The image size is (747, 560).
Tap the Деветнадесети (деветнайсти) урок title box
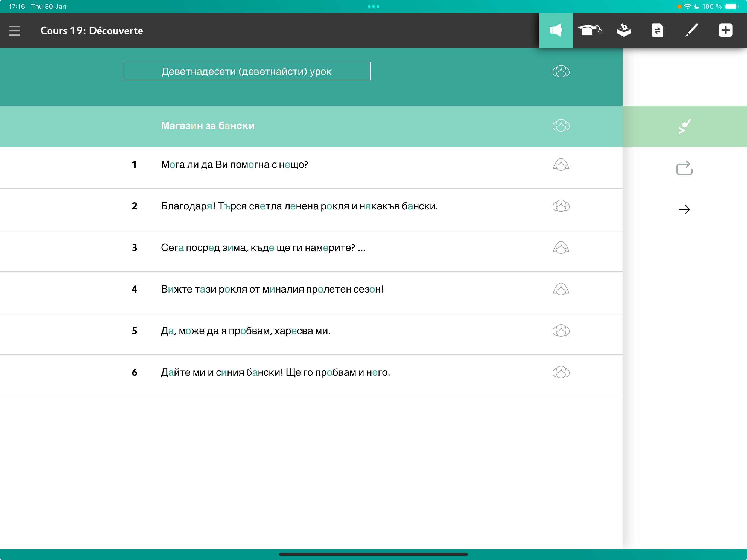point(247,71)
